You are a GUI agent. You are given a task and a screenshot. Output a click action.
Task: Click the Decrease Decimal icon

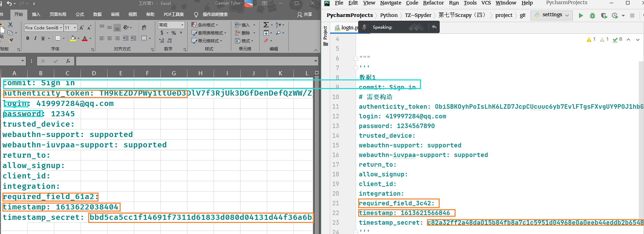coord(169,41)
